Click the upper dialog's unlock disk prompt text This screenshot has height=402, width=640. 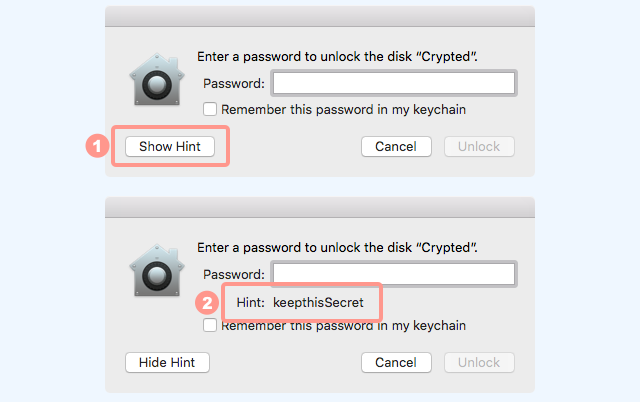point(338,56)
